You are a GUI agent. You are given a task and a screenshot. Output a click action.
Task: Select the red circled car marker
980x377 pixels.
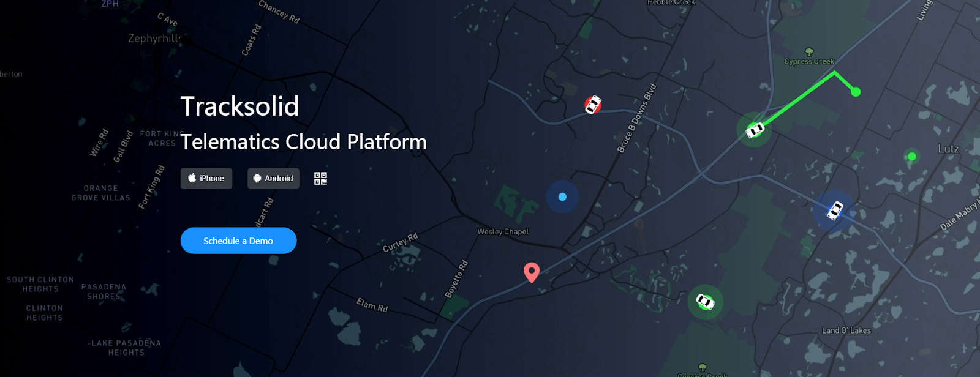click(x=593, y=105)
